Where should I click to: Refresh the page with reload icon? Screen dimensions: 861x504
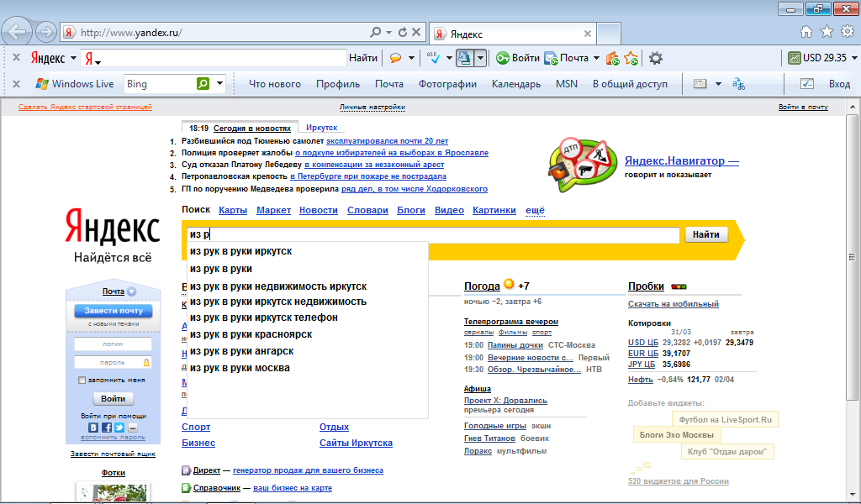403,33
